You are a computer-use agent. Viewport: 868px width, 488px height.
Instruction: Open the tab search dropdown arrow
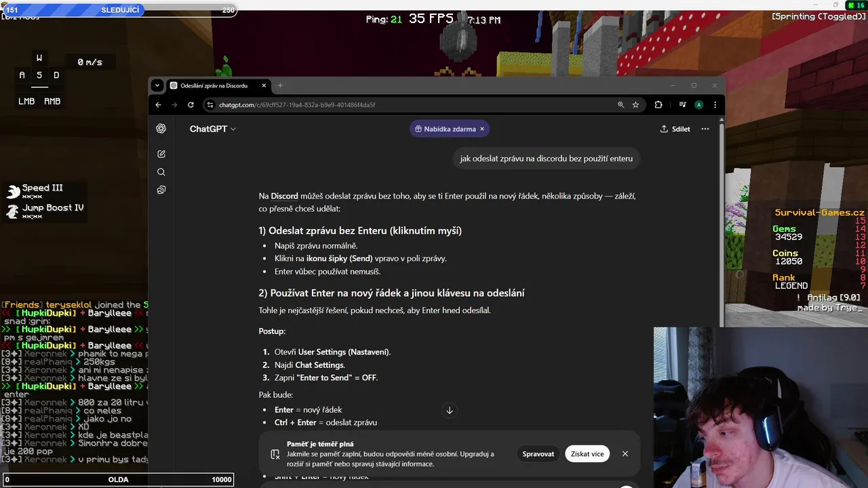coord(157,85)
